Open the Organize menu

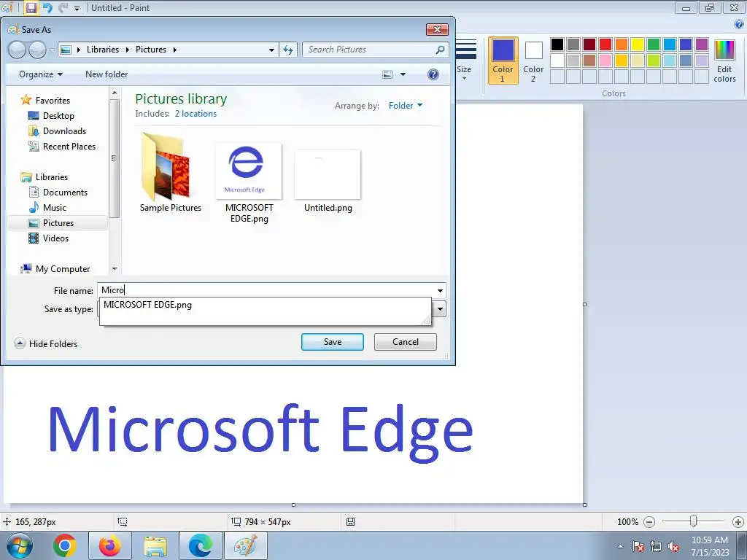pos(41,74)
